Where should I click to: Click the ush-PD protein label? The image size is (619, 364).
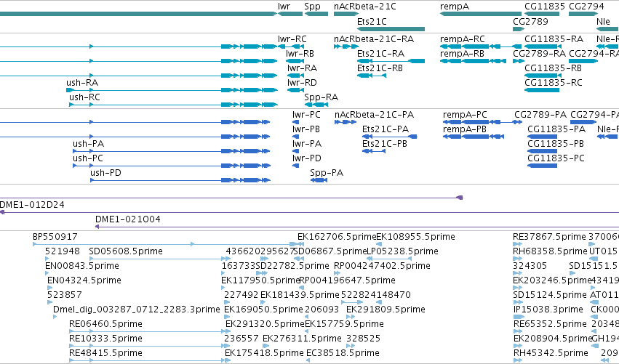click(105, 173)
